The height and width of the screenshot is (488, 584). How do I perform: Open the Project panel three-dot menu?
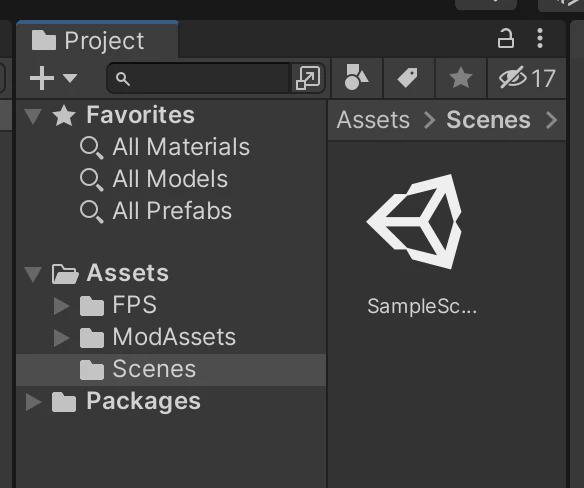click(x=540, y=38)
